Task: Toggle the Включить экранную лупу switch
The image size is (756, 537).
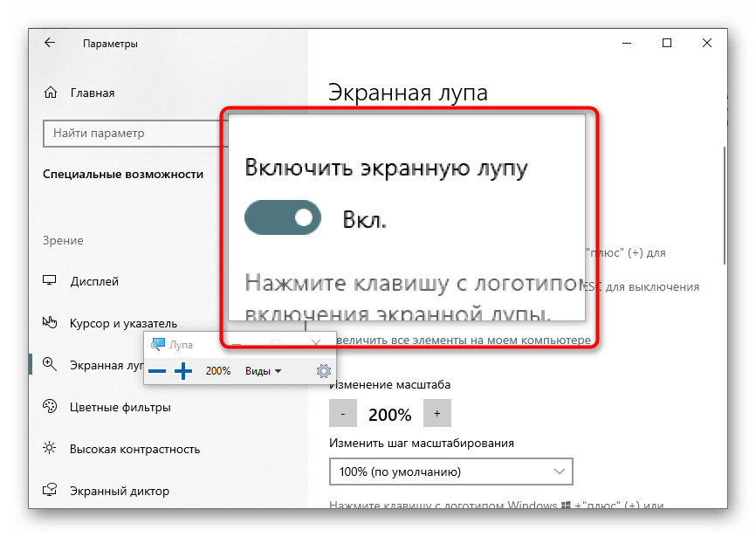Action: 283,218
